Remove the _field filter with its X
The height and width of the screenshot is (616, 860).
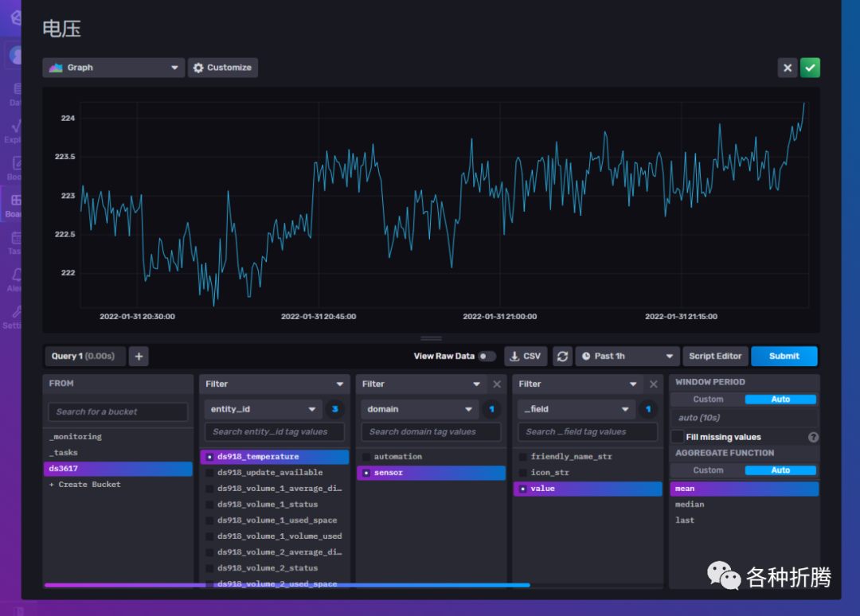coord(653,384)
